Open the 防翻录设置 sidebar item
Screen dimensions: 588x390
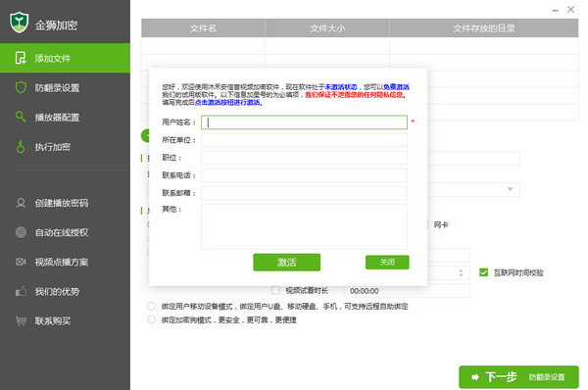65,88
